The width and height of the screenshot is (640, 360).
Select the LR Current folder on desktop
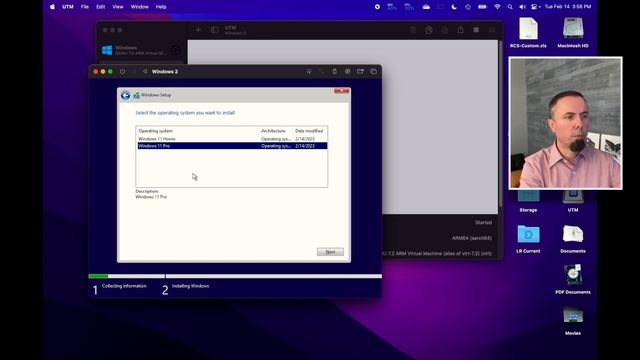point(528,239)
